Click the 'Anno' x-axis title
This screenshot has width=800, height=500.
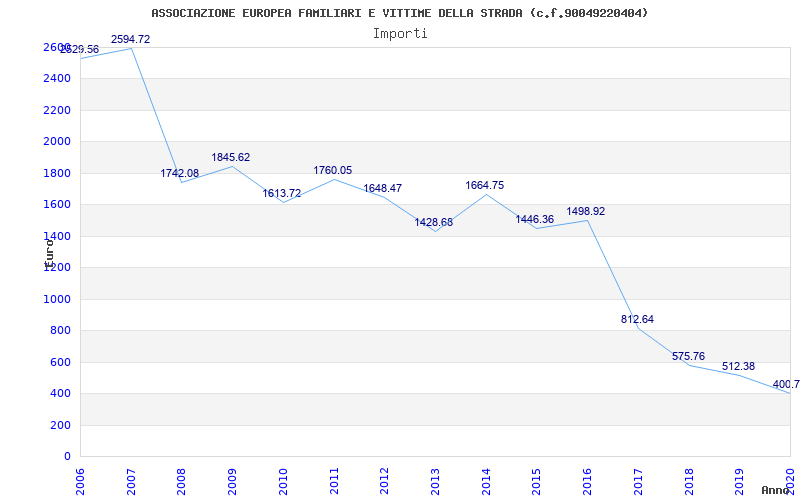click(x=774, y=490)
